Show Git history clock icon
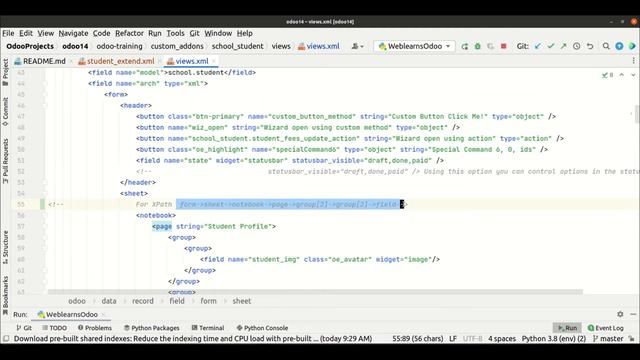The image size is (640, 360). 576,47
